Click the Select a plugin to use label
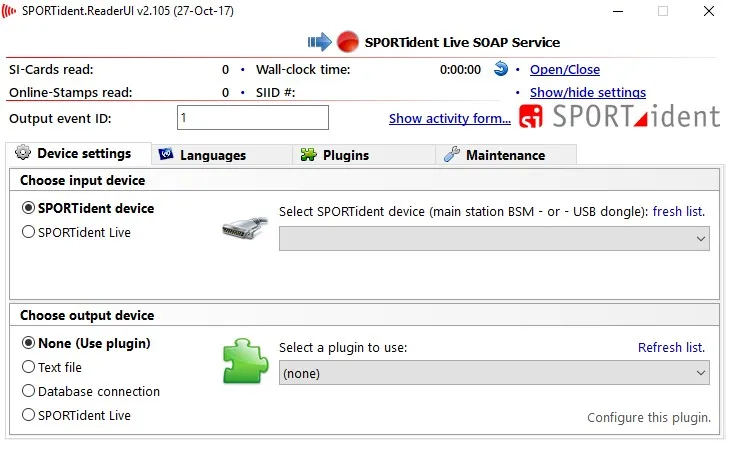Image resolution: width=729 pixels, height=449 pixels. (343, 348)
